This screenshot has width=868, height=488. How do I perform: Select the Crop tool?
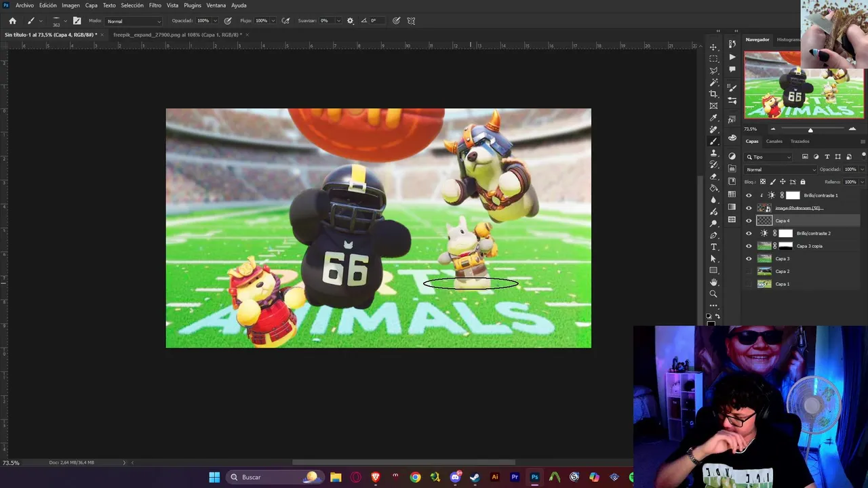point(713,94)
